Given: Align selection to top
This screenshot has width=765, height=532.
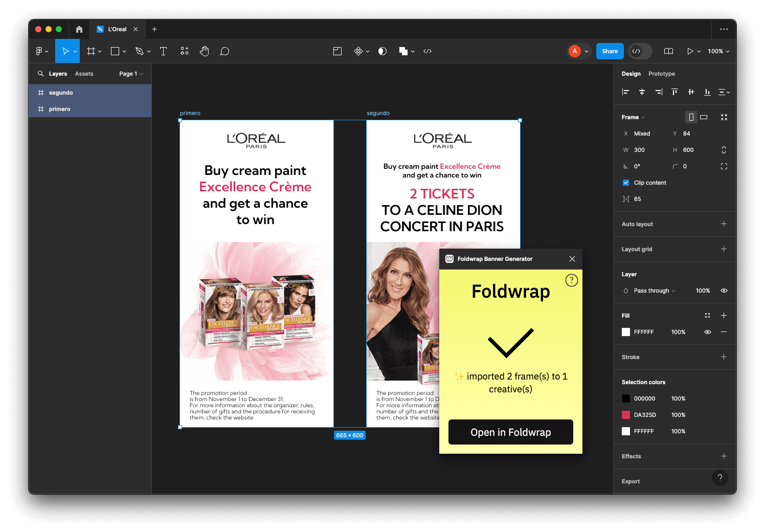Looking at the screenshot, I should [674, 92].
